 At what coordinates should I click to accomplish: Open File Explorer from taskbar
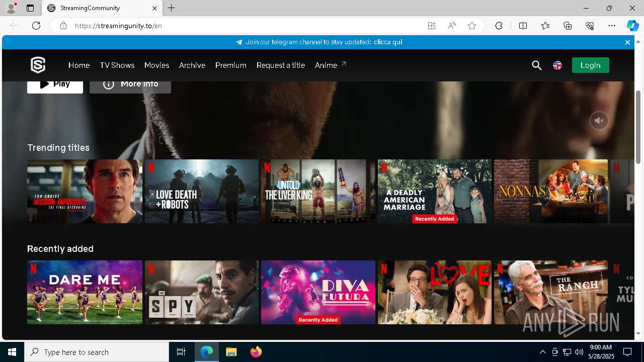coord(231,352)
